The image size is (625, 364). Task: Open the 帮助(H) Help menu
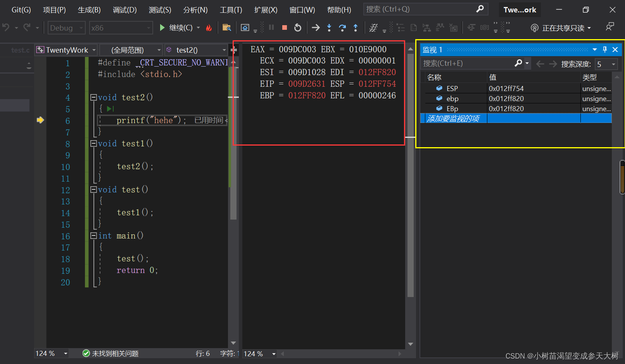coord(339,10)
